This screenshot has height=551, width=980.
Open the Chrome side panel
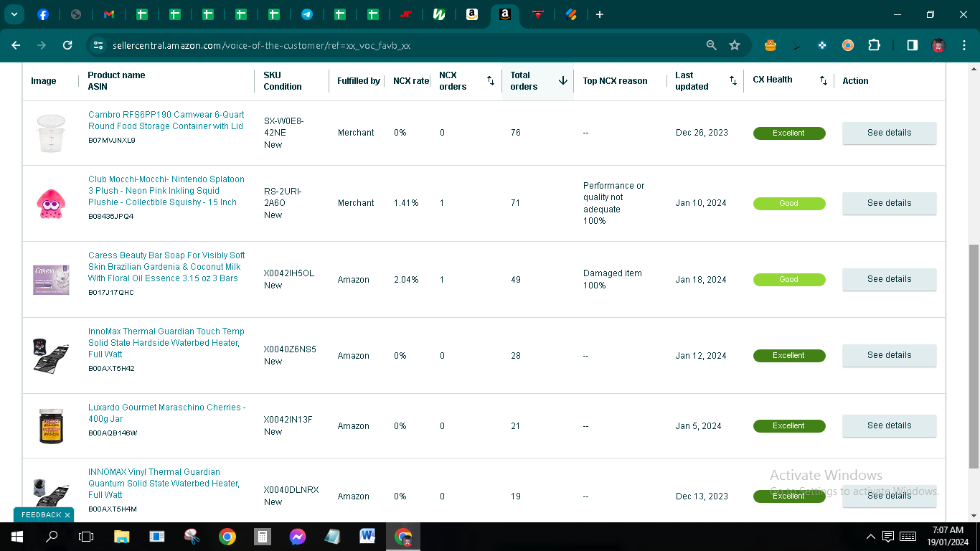pos(912,45)
